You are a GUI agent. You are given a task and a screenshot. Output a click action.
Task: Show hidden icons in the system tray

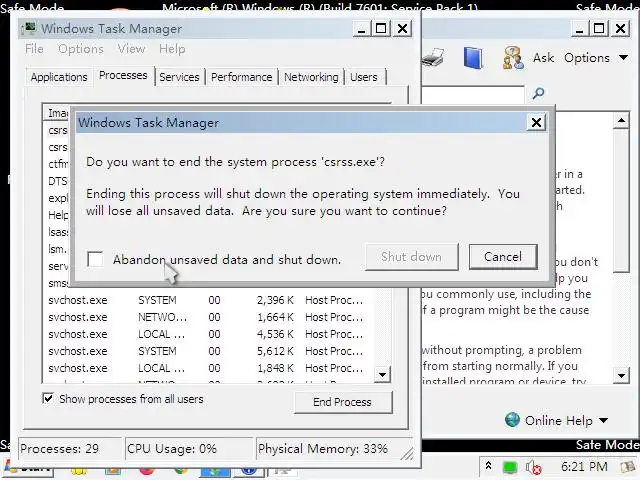pos(488,466)
